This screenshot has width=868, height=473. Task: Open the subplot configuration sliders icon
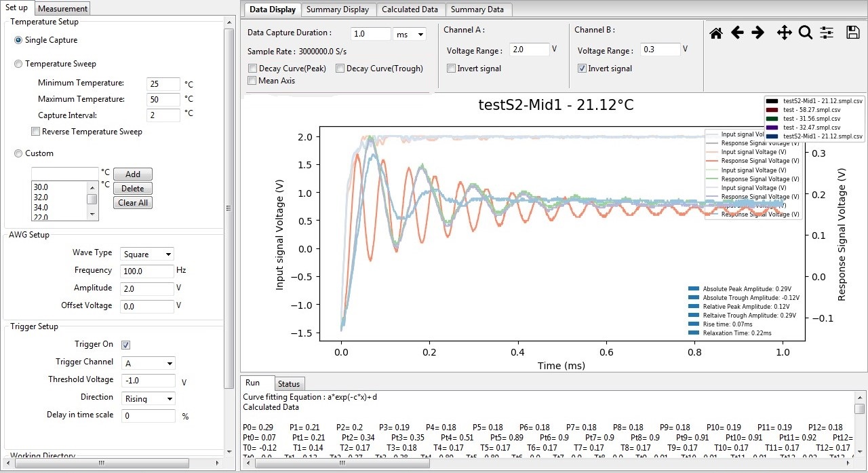pos(826,33)
